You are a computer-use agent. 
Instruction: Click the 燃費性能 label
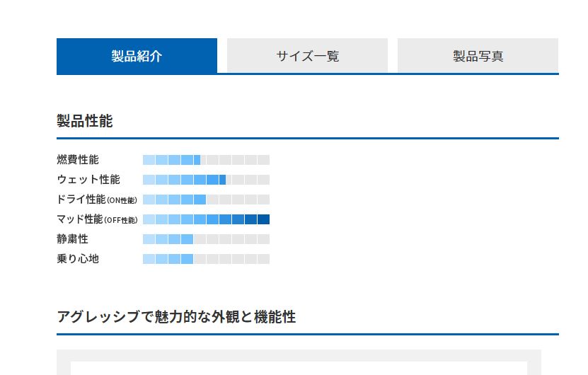[x=78, y=160]
